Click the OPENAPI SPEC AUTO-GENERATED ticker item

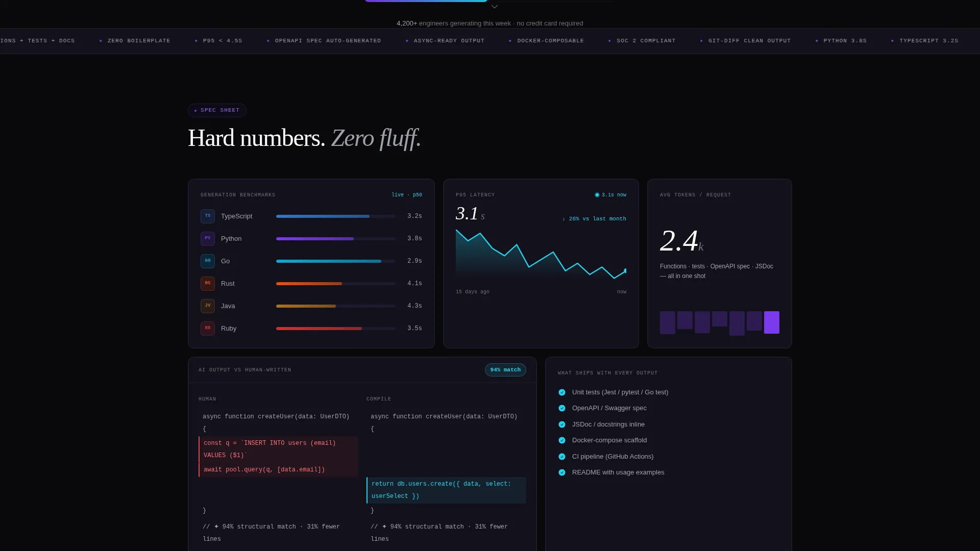(x=324, y=41)
